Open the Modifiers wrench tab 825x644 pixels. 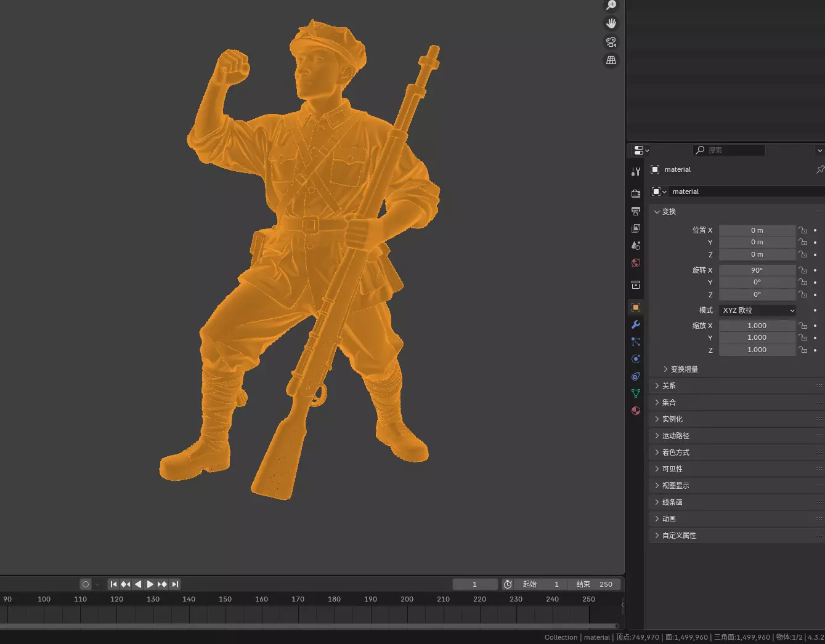636,324
